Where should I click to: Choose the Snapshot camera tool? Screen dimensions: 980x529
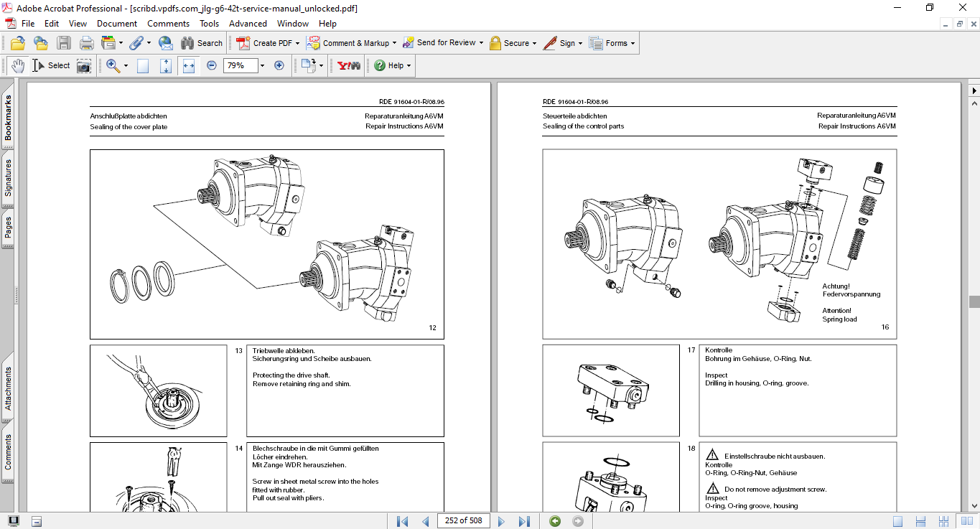click(x=84, y=65)
